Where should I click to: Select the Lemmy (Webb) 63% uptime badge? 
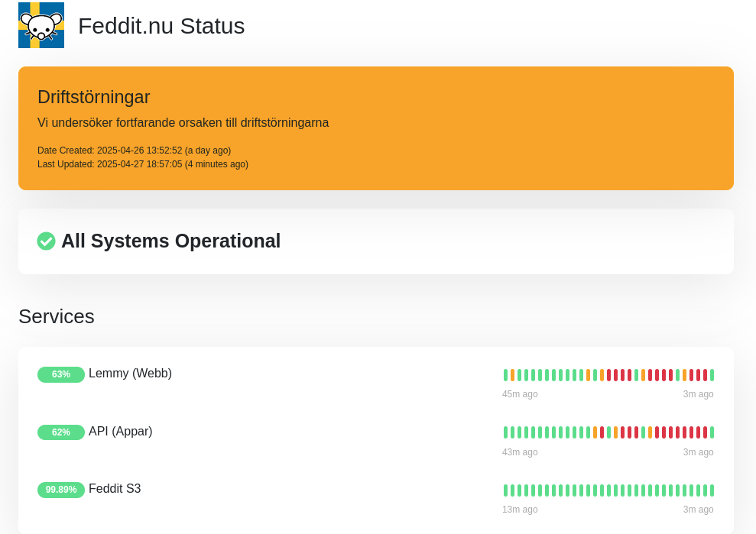point(60,374)
